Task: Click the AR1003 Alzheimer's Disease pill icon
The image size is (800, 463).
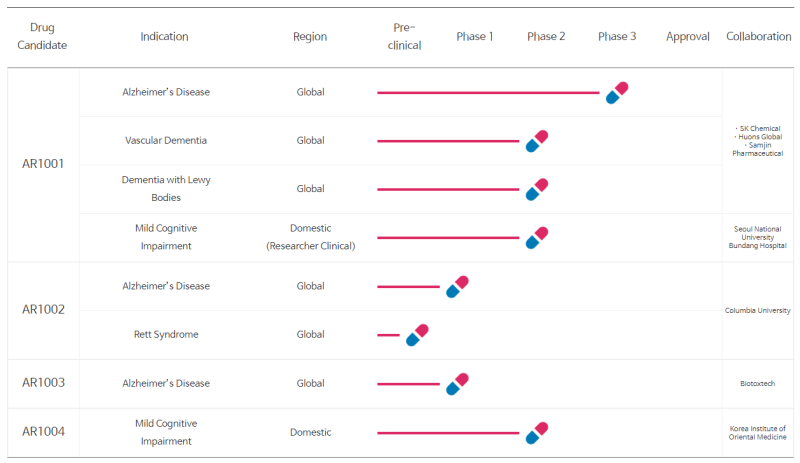Action: pos(457,384)
